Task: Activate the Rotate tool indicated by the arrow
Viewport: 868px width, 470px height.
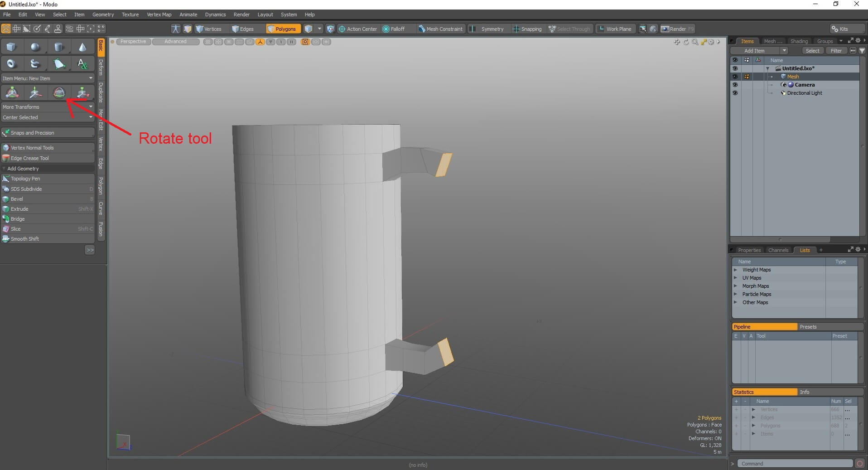Action: click(x=59, y=92)
